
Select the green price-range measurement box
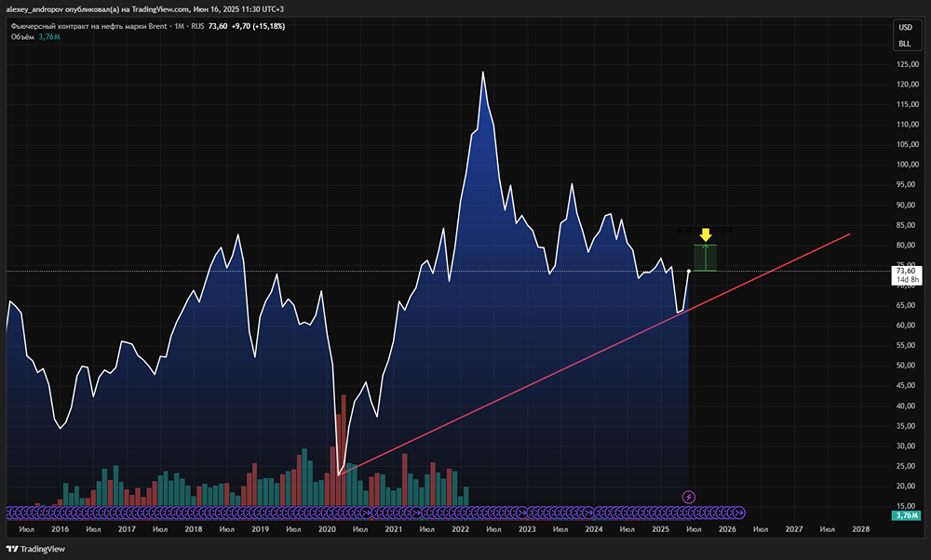point(706,258)
